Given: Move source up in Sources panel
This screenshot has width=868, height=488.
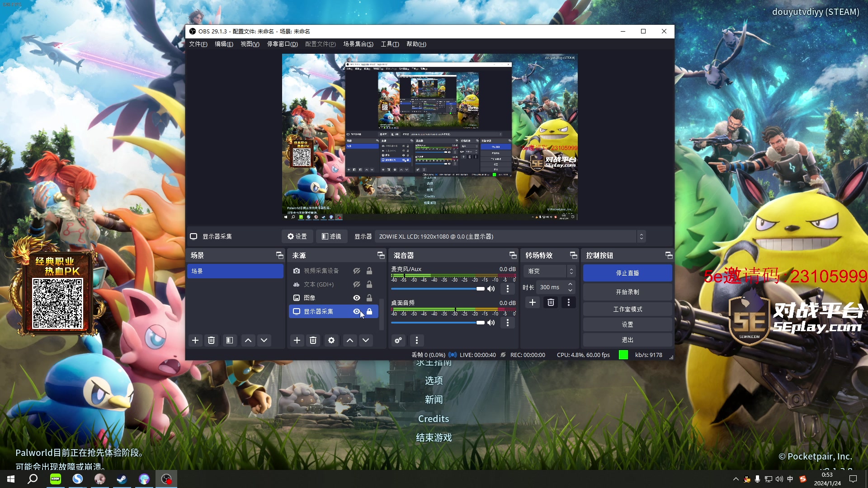Looking at the screenshot, I should [350, 340].
